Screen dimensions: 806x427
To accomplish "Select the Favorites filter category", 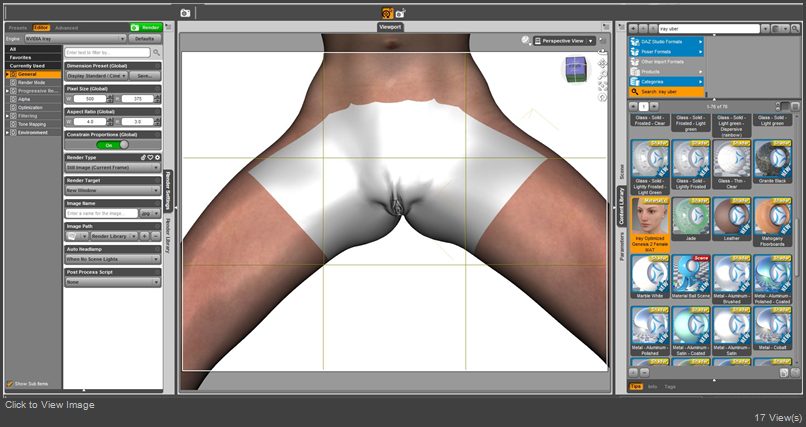I will (x=33, y=58).
